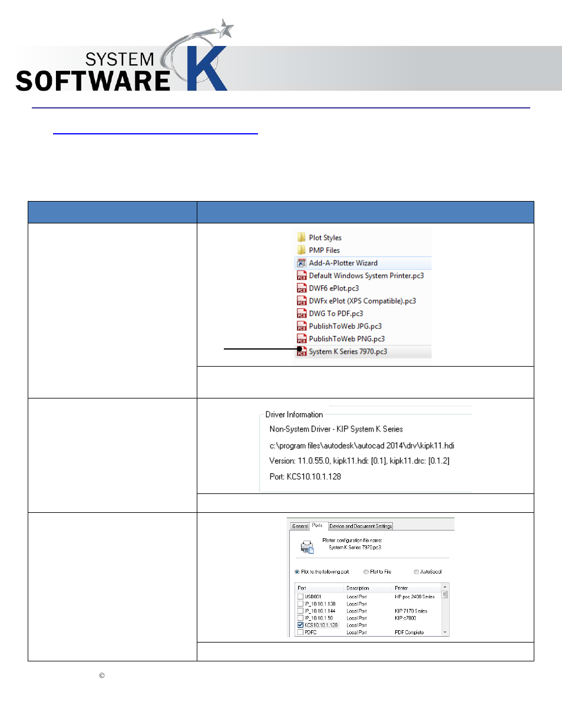The height and width of the screenshot is (728, 562).
Task: Click the 'DWG To PDF.pc3' file name
Action: pos(336,314)
